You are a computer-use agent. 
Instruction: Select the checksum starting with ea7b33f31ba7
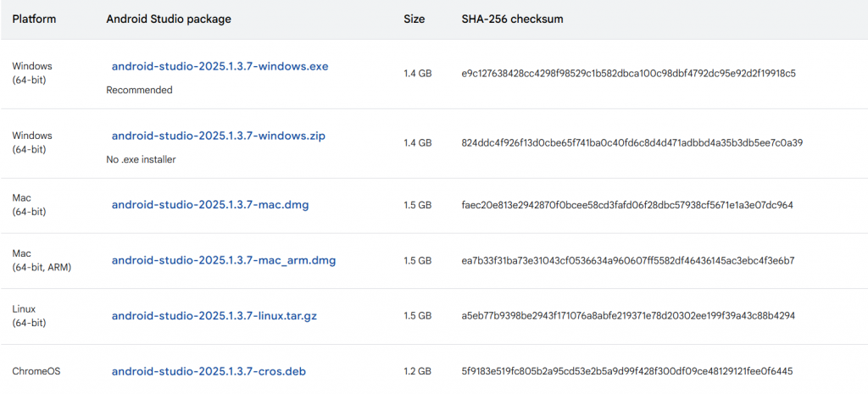tap(628, 260)
